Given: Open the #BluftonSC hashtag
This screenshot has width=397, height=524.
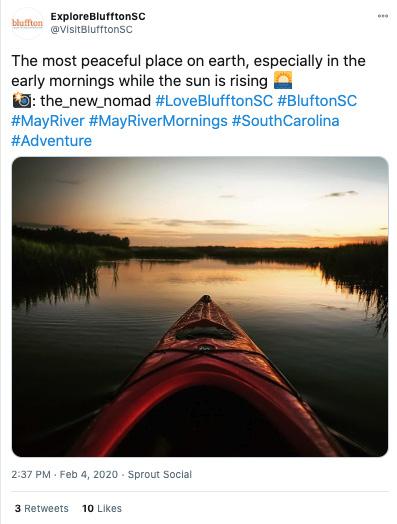Looking at the screenshot, I should pyautogui.click(x=317, y=101).
